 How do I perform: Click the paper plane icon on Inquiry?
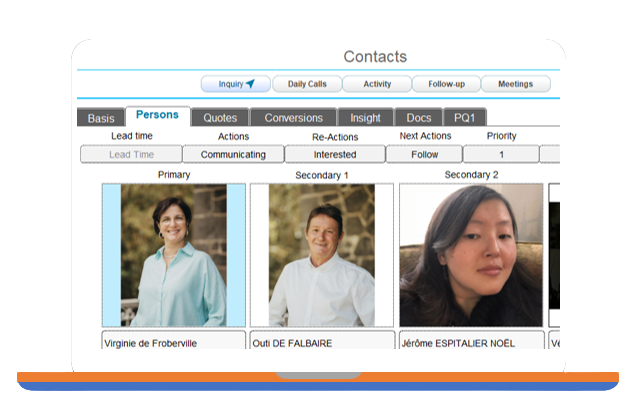tap(251, 84)
